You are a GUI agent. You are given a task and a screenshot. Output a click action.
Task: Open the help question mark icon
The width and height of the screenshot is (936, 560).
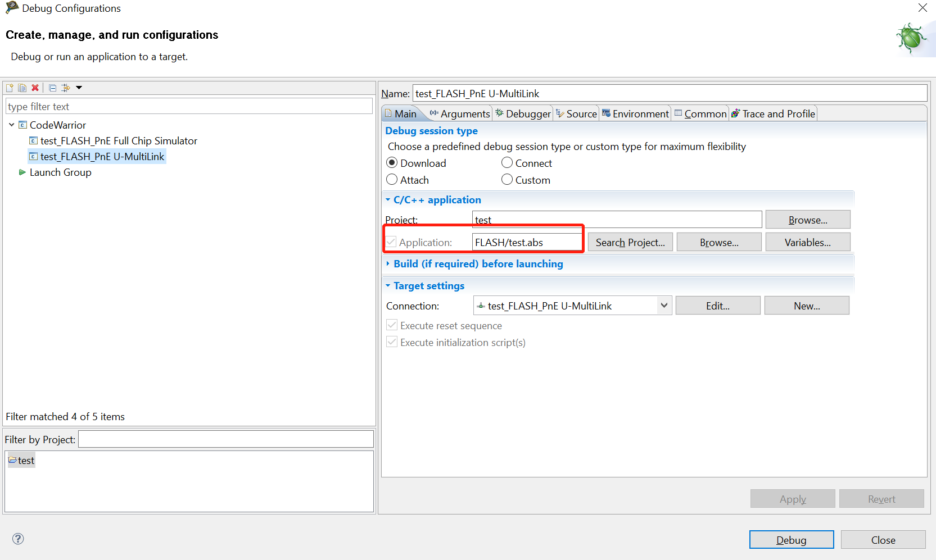click(x=17, y=539)
